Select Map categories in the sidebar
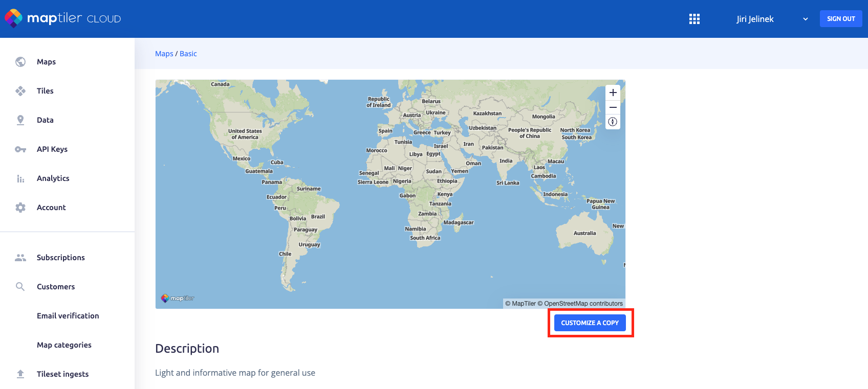868x389 pixels. pyautogui.click(x=64, y=345)
